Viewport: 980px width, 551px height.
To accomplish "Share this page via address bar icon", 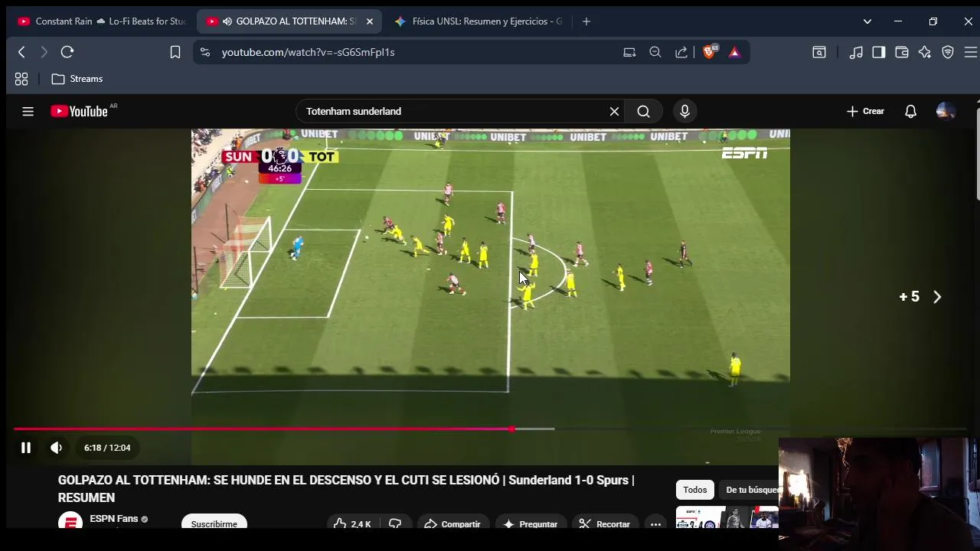I will point(681,52).
